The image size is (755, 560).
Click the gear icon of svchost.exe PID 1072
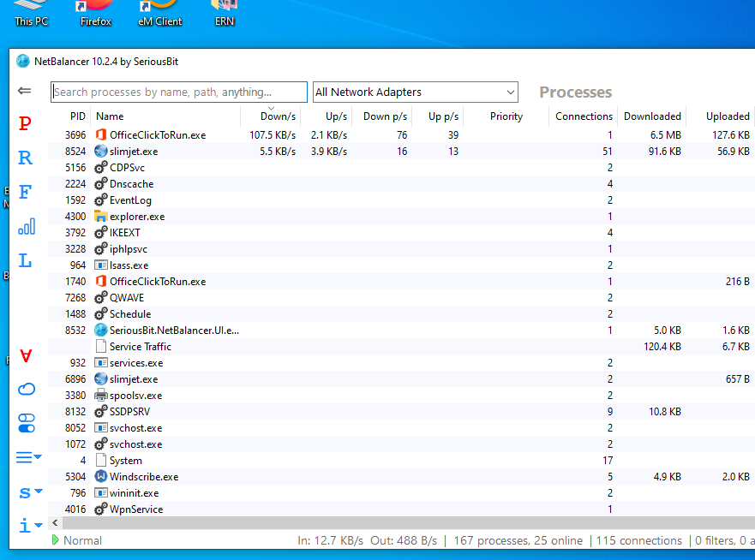click(100, 444)
